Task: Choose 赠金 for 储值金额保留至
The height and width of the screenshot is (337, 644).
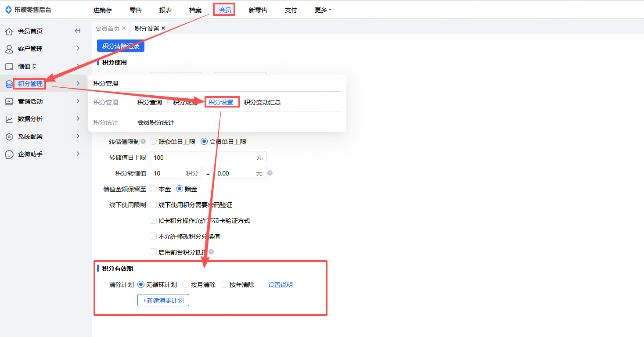Action: point(180,189)
